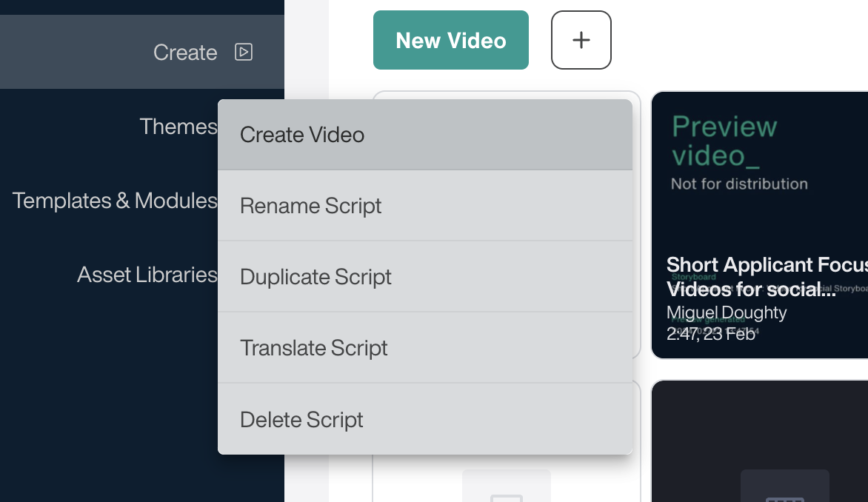Open the Asset Libraries section
This screenshot has width=868, height=502.
pyautogui.click(x=147, y=274)
